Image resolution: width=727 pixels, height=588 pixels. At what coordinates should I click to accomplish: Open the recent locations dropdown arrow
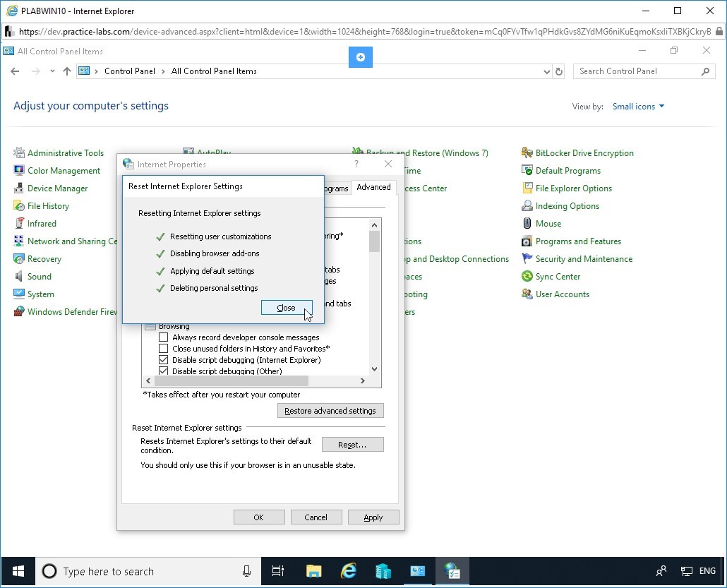[x=52, y=71]
